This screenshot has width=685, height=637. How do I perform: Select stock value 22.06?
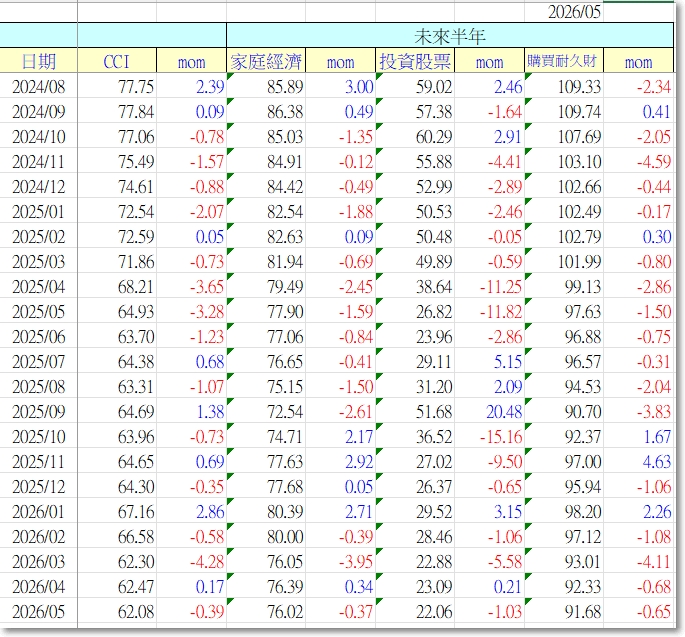(x=415, y=611)
